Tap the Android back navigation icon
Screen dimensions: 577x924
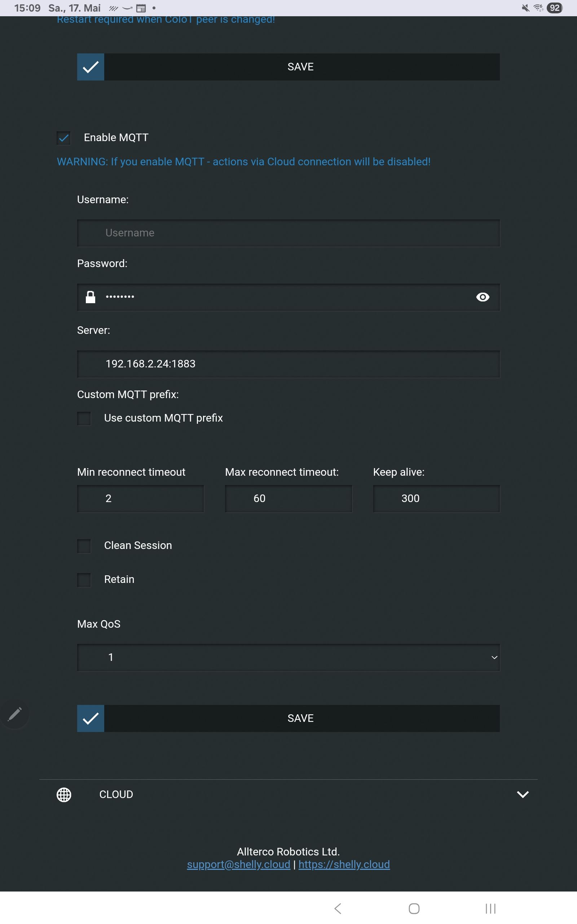click(338, 908)
